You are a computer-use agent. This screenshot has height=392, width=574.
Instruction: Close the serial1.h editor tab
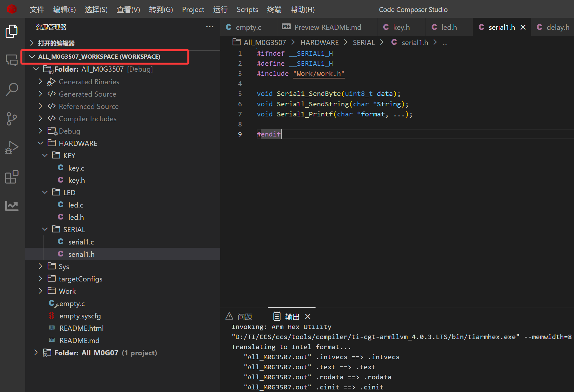pos(523,27)
